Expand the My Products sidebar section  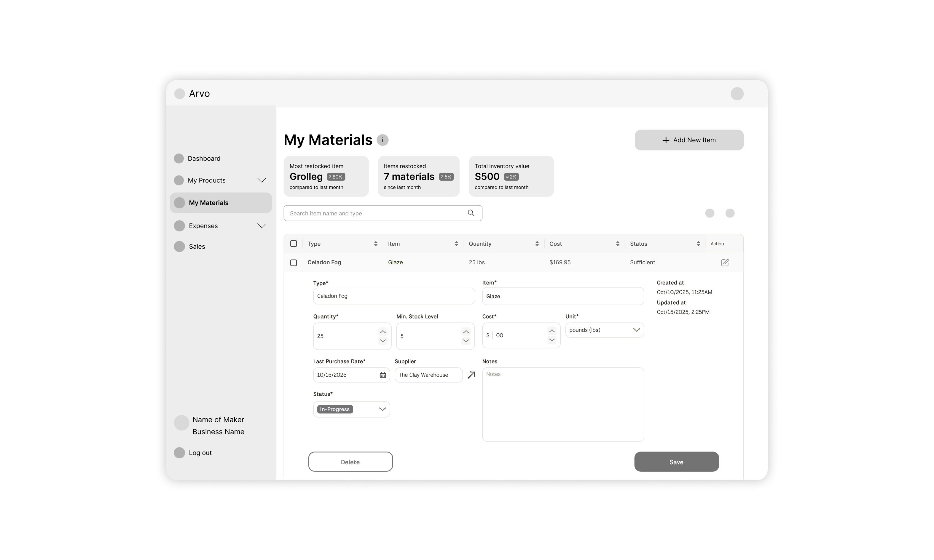tap(262, 180)
